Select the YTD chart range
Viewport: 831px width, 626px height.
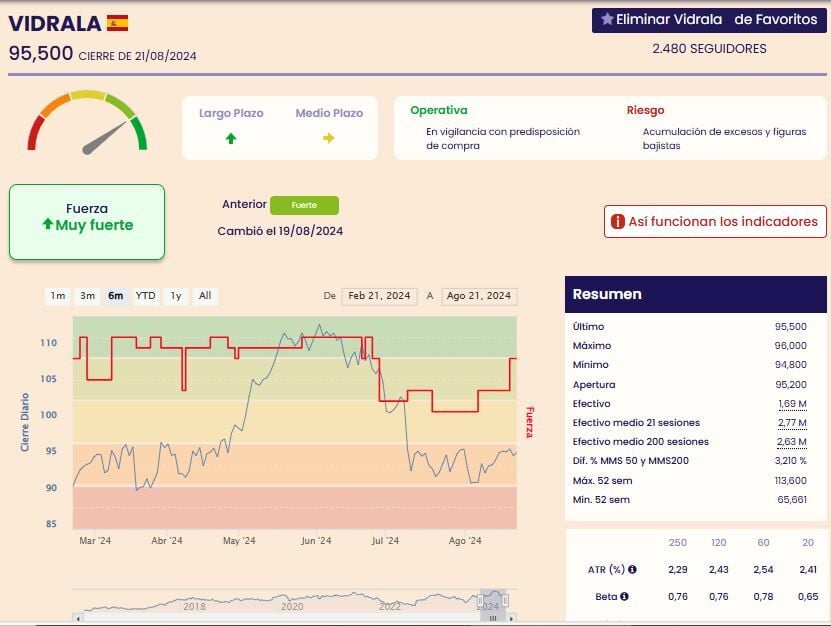[145, 296]
